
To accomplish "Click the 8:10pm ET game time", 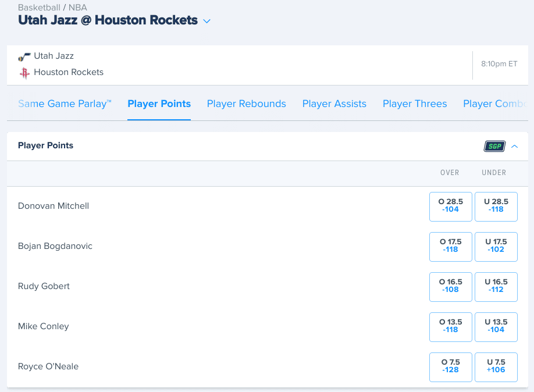I will [x=499, y=64].
